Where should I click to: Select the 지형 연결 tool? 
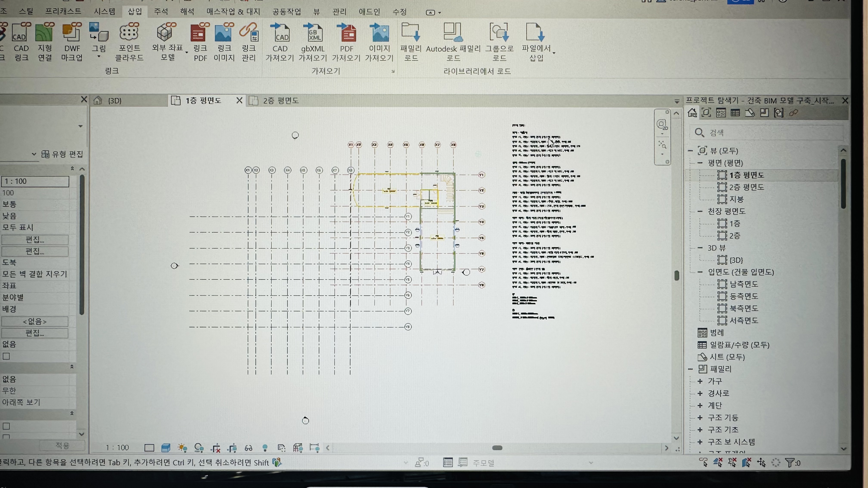pos(45,42)
